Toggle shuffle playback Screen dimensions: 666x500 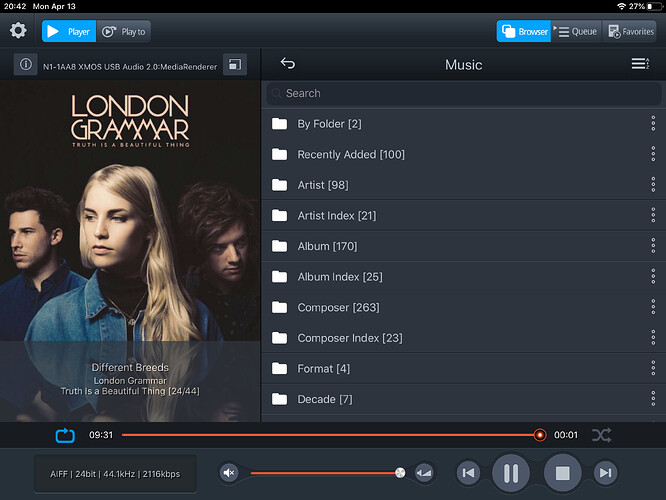601,435
